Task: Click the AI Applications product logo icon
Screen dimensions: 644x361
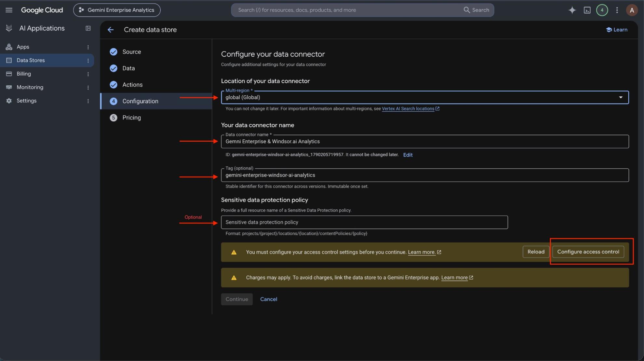Action: click(x=9, y=28)
